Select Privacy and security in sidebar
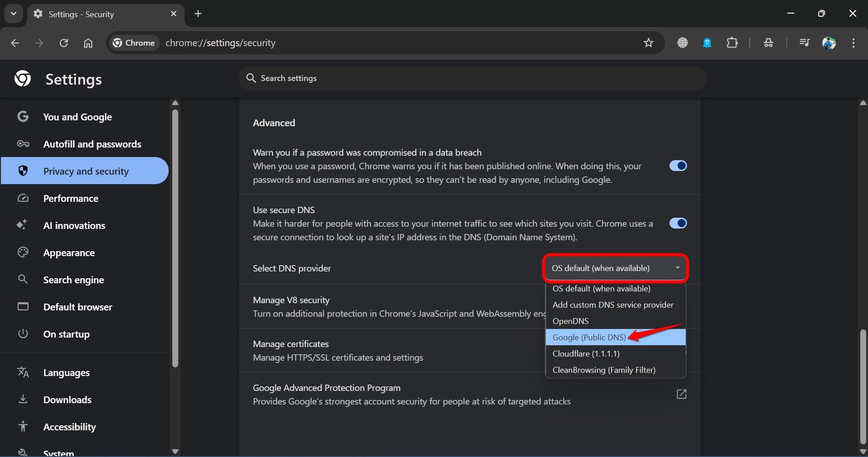868x457 pixels. [85, 171]
